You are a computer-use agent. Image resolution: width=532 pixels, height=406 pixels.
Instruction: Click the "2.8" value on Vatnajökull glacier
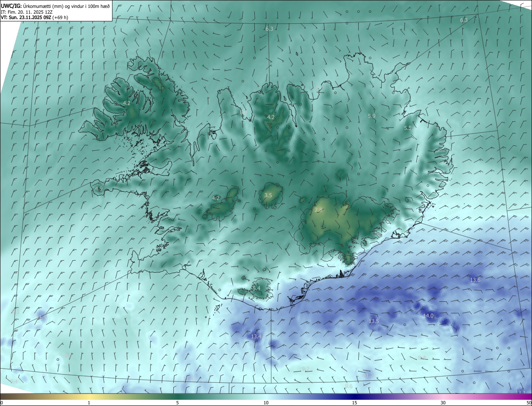319,210
